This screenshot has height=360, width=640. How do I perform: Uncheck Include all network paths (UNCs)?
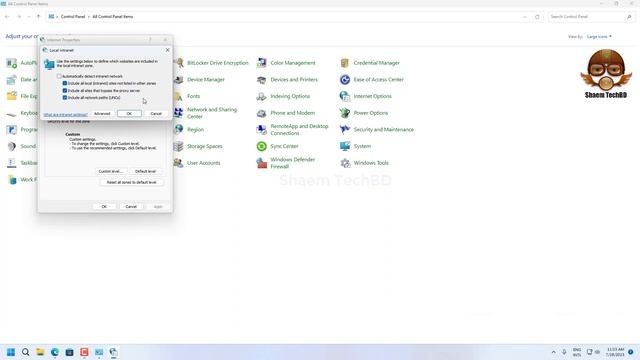(x=64, y=98)
